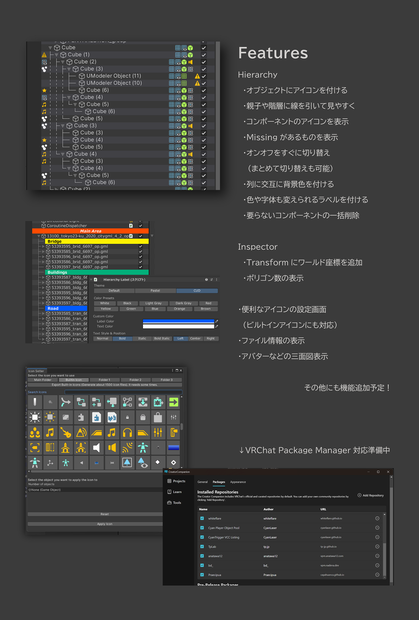Pick the yellow headphones icon
419x620 pixels.
[127, 432]
